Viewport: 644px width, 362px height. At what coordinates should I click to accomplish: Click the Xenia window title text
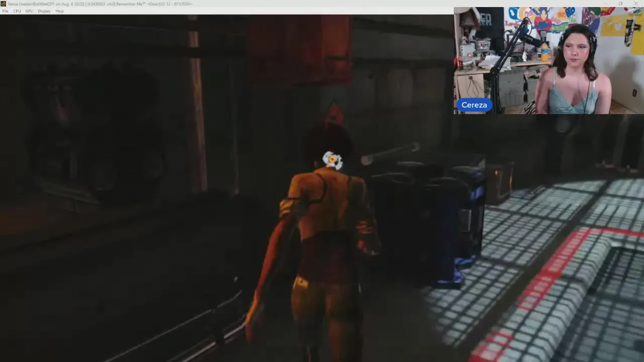(x=100, y=4)
